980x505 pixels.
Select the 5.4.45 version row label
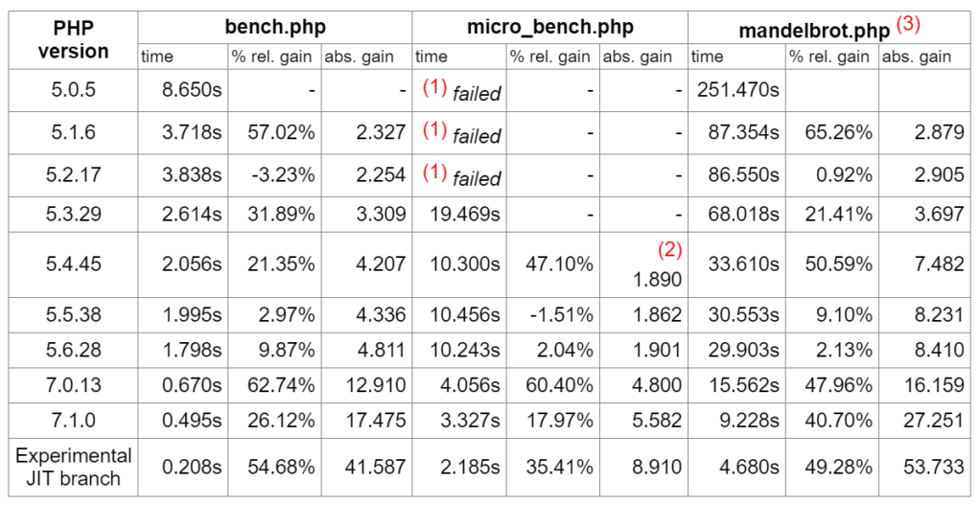click(x=73, y=264)
